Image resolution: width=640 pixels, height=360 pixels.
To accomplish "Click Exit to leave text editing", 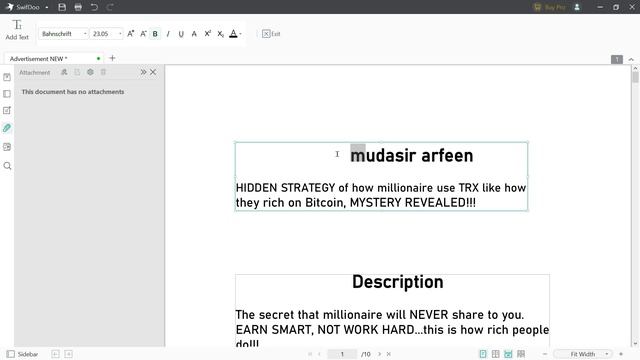I will (x=271, y=34).
